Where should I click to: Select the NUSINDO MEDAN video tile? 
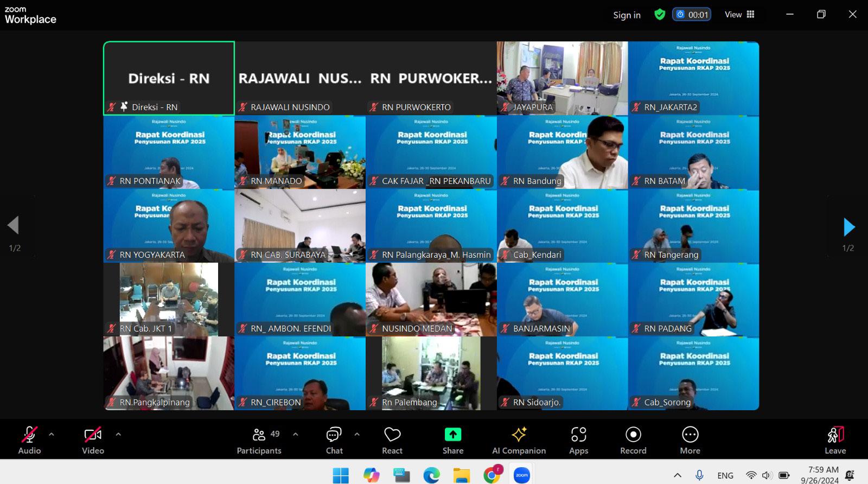pyautogui.click(x=431, y=300)
